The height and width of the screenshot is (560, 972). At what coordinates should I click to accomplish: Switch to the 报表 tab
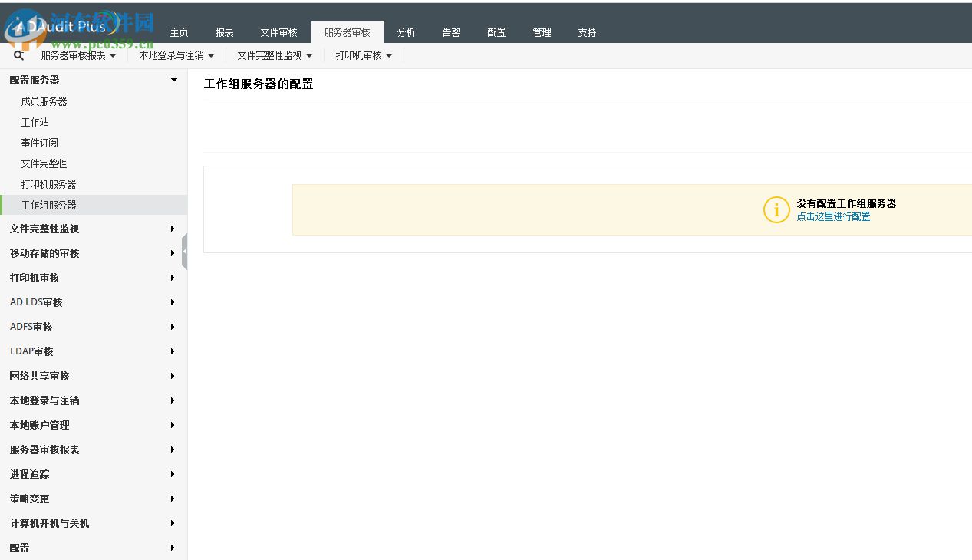tap(224, 32)
